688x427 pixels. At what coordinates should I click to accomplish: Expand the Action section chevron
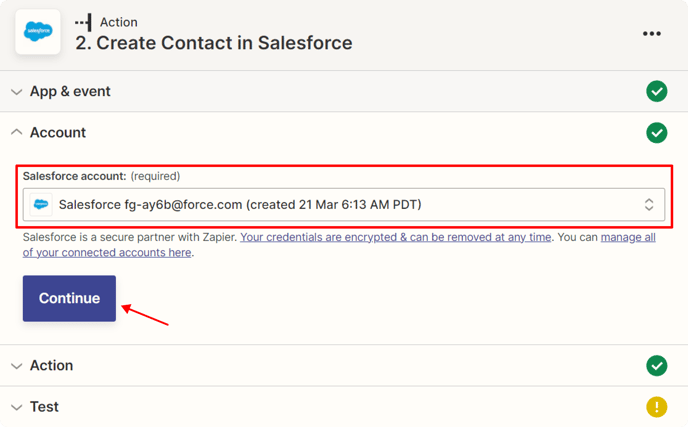click(17, 366)
